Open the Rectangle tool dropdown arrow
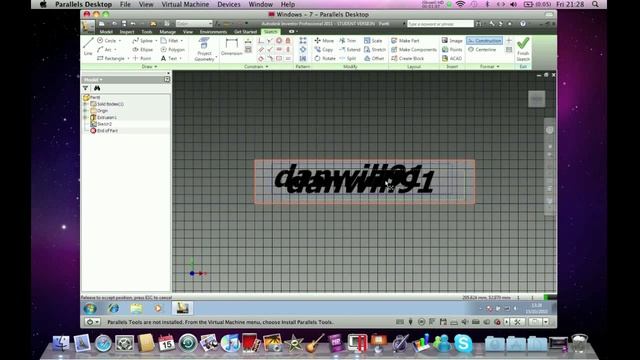The width and height of the screenshot is (640, 360). [x=128, y=58]
